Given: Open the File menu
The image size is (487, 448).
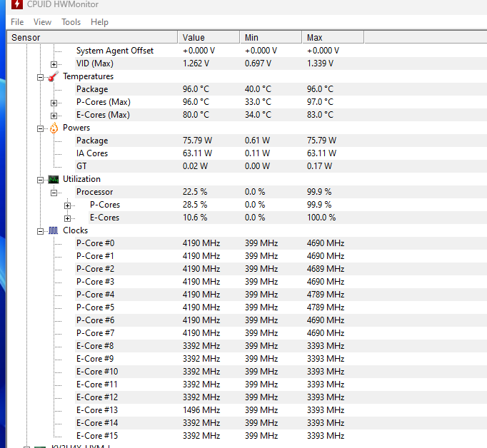Looking at the screenshot, I should pos(17,22).
